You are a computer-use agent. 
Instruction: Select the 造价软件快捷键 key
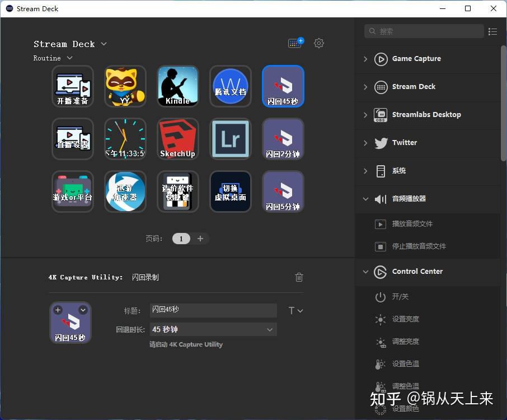click(x=178, y=192)
